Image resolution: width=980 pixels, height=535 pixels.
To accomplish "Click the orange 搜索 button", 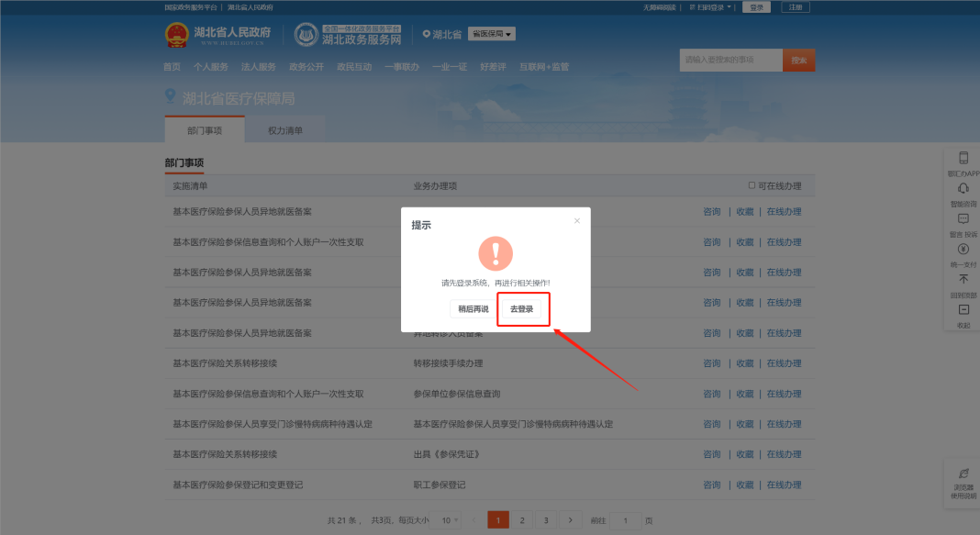I will click(x=798, y=60).
